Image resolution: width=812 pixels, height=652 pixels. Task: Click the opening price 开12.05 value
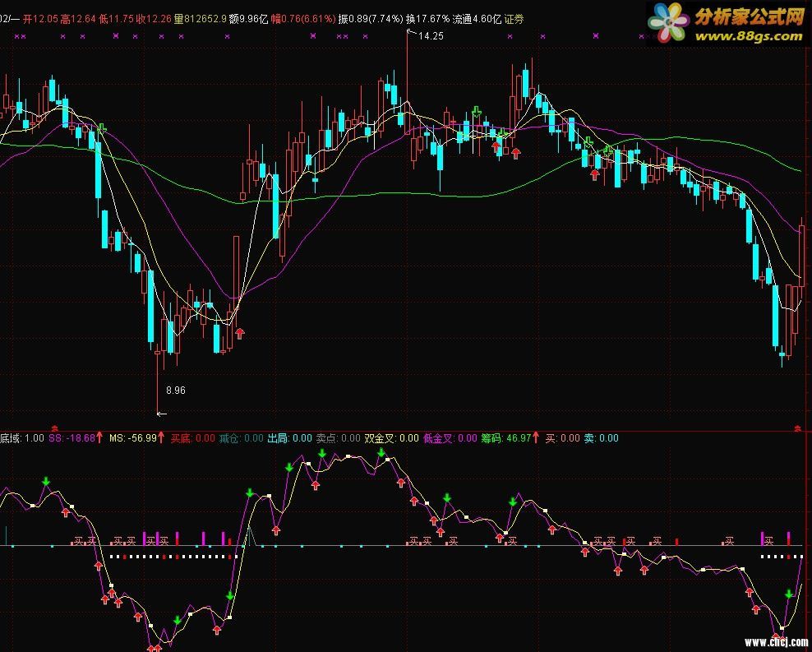click(40, 20)
